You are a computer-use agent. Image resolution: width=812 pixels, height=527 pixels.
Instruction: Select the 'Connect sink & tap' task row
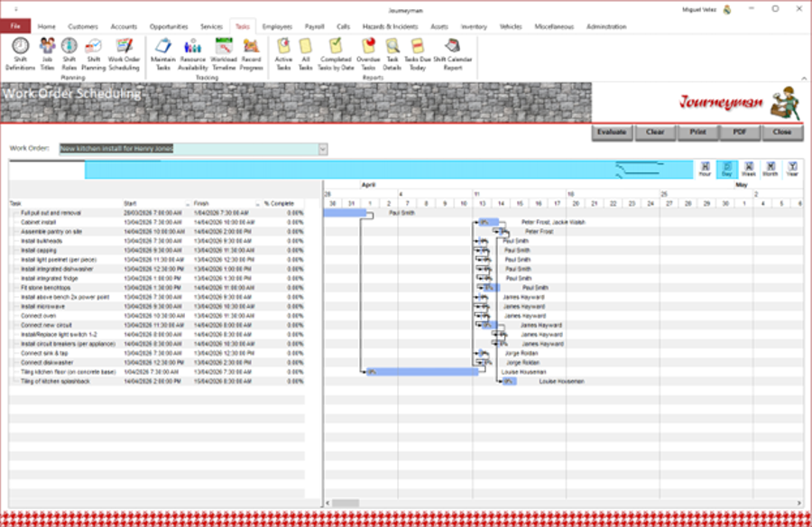(156, 354)
